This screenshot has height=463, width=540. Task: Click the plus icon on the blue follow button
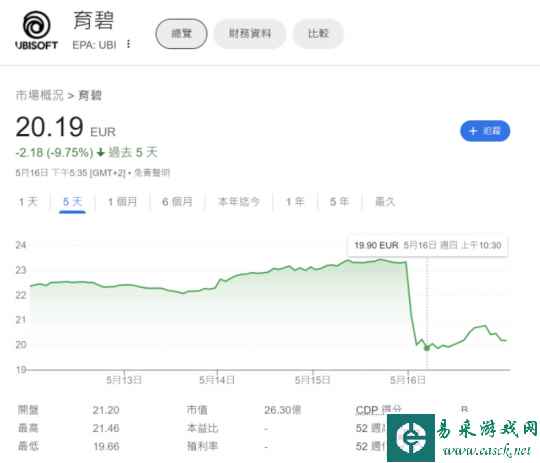point(473,131)
